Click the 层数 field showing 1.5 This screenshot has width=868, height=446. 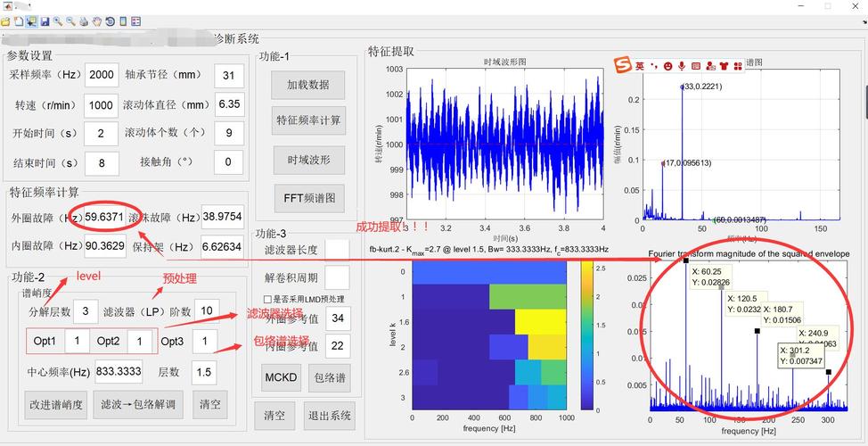click(204, 372)
